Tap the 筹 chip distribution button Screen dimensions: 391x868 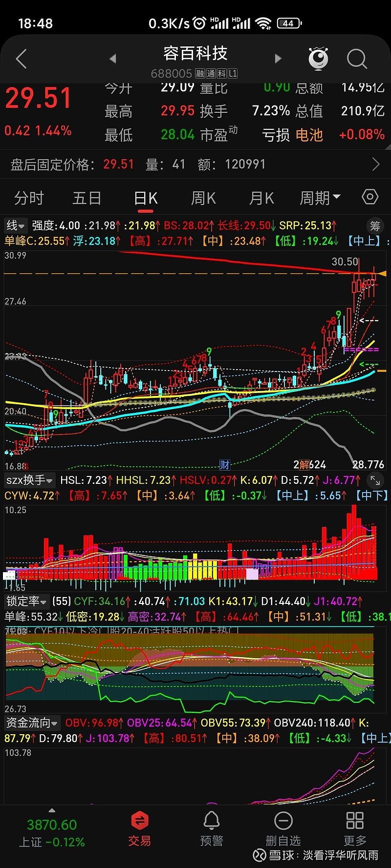(x=375, y=226)
